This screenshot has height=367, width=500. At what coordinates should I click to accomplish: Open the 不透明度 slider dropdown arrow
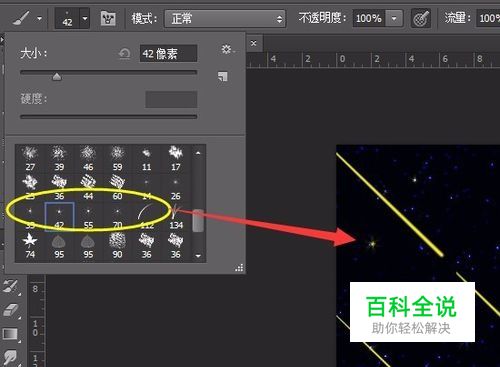(x=394, y=18)
